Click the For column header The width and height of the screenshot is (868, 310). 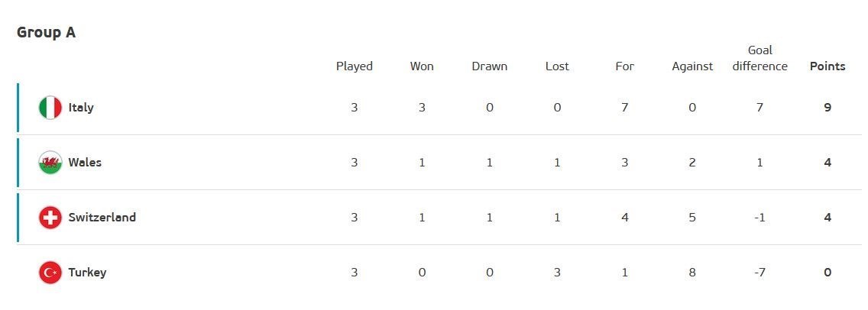(x=624, y=66)
